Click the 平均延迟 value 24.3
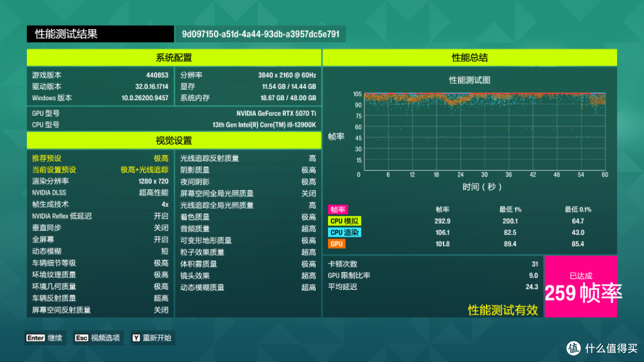The height and width of the screenshot is (362, 644). (532, 287)
